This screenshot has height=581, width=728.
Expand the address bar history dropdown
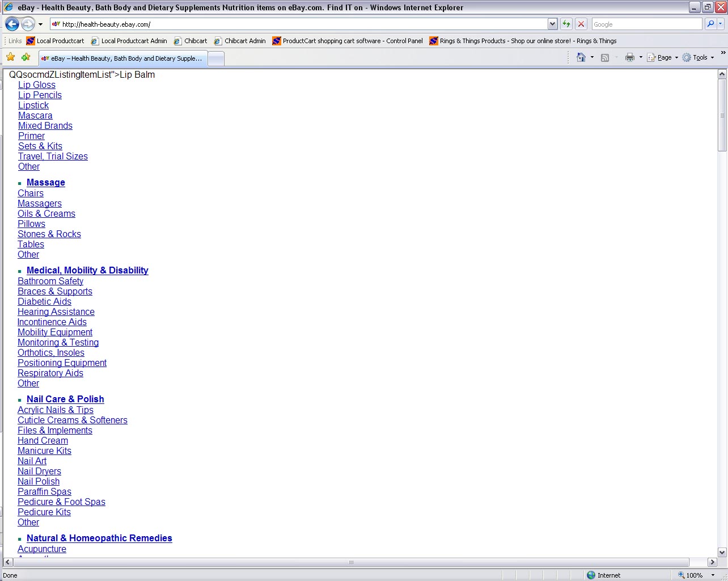pos(553,24)
